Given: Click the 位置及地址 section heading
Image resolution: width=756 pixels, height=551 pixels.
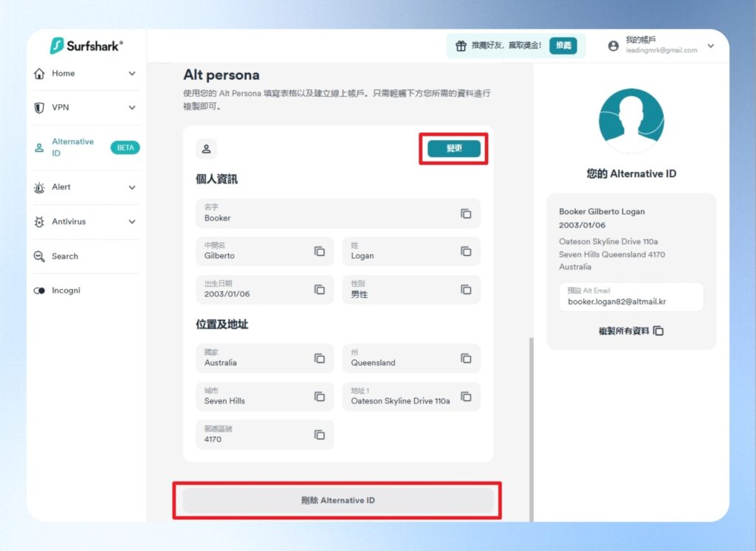Looking at the screenshot, I should [221, 324].
